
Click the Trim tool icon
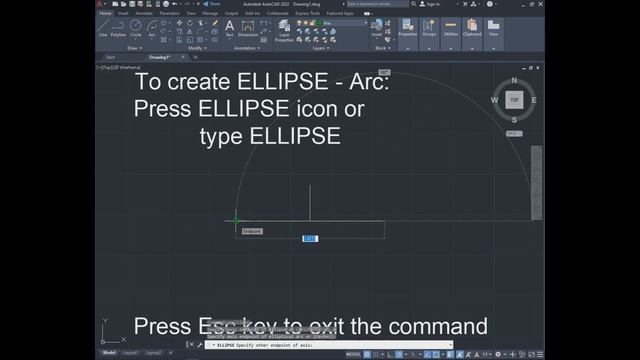click(200, 23)
